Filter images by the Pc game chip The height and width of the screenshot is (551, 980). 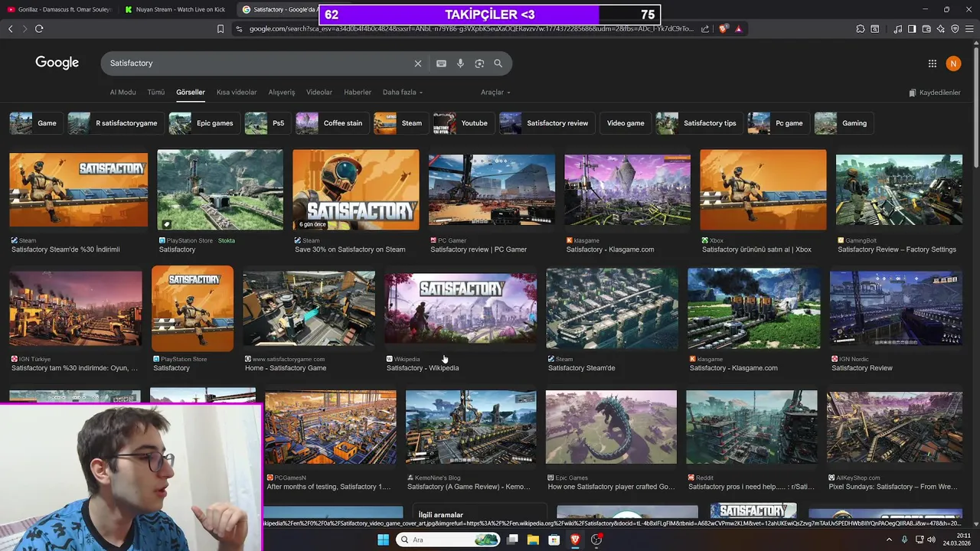point(778,123)
